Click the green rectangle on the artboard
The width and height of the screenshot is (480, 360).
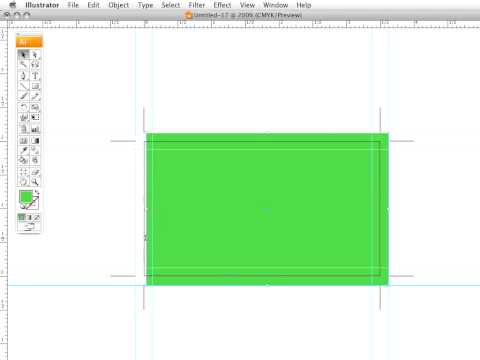(x=267, y=209)
